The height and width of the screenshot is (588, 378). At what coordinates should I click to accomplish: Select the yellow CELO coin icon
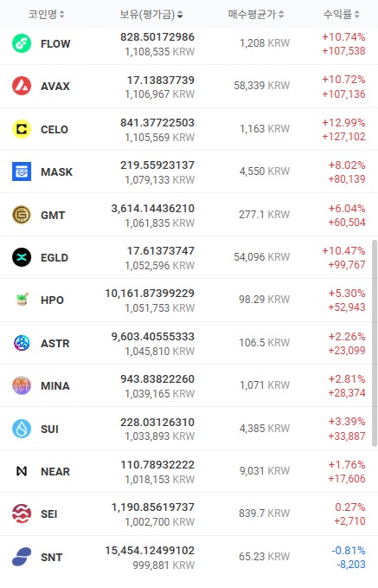coord(22,129)
